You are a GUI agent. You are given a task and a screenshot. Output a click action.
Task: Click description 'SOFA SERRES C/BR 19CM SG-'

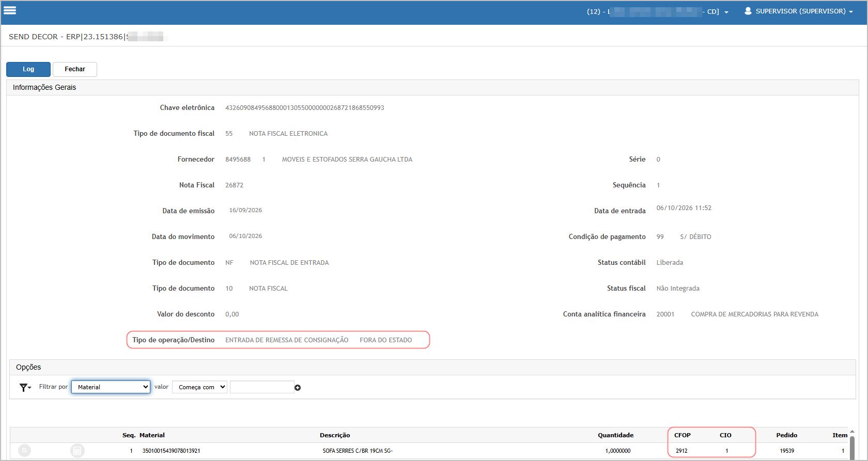pyautogui.click(x=358, y=451)
